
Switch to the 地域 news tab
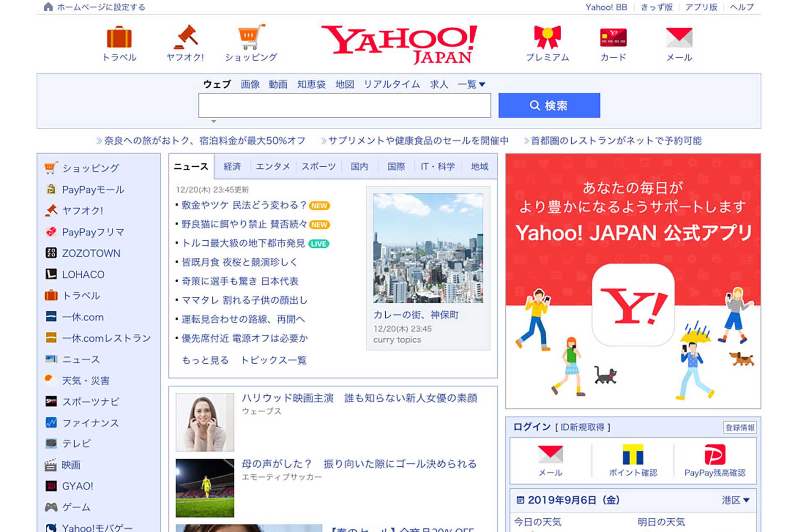pyautogui.click(x=479, y=167)
